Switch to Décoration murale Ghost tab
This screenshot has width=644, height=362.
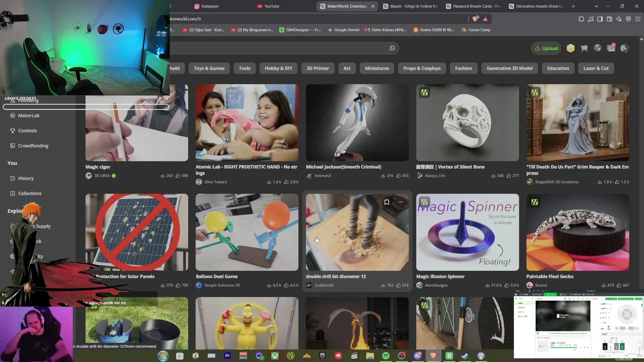point(536,6)
